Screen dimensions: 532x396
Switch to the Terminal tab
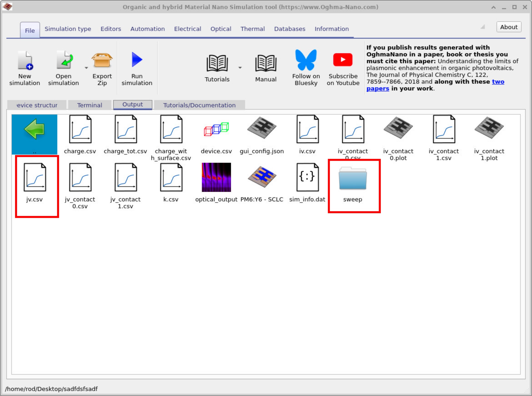click(x=89, y=105)
